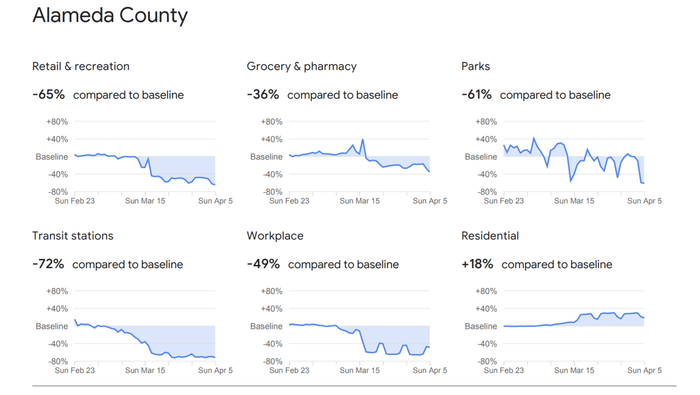Image resolution: width=700 pixels, height=395 pixels.
Task: Open the Parks line chart
Action: coord(574,157)
